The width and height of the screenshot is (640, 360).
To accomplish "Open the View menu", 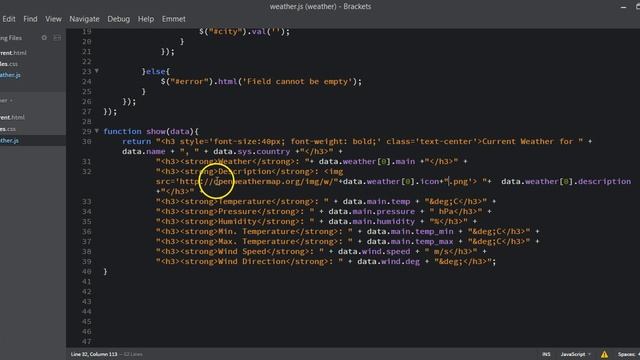I will (x=53, y=19).
